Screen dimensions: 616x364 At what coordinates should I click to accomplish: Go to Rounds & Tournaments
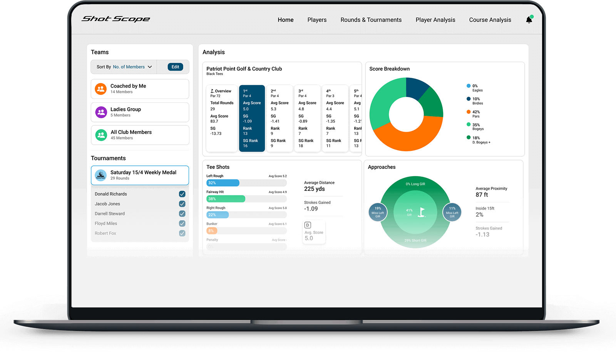tap(371, 20)
